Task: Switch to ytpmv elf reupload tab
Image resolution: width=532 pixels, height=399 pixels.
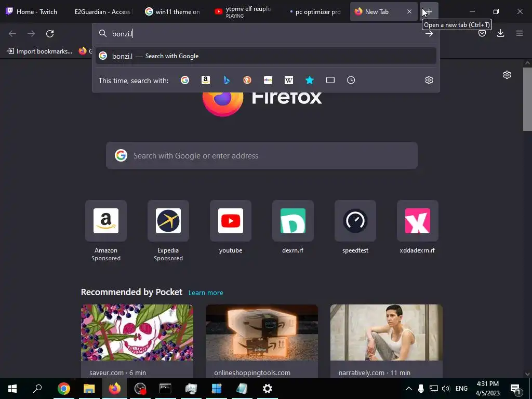Action: [244, 11]
